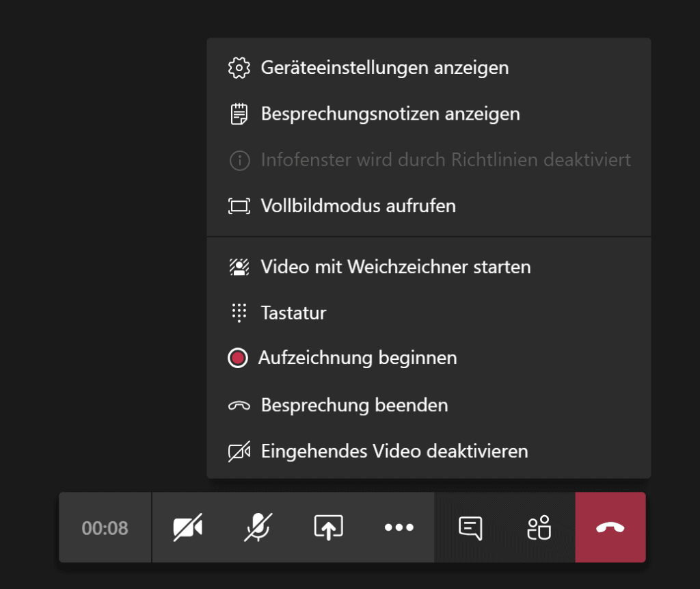700x589 pixels.
Task: Choose Aufzeichnung beginnen to record
Action: [x=429, y=358]
